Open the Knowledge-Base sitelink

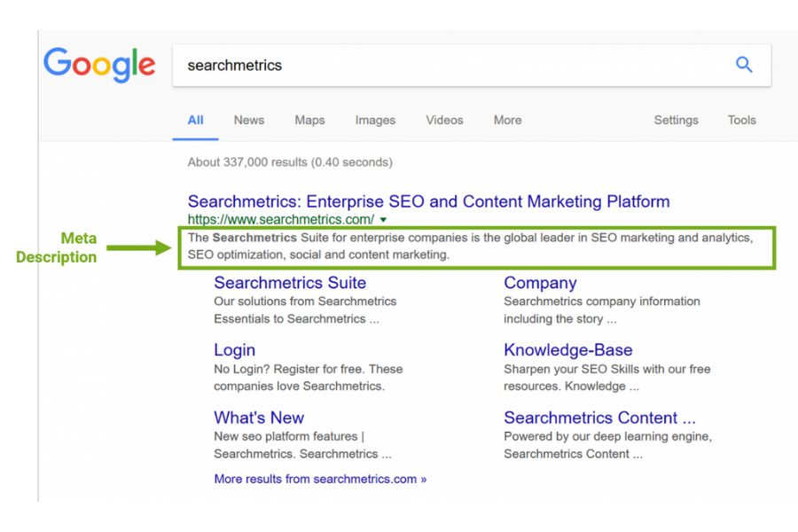[568, 350]
